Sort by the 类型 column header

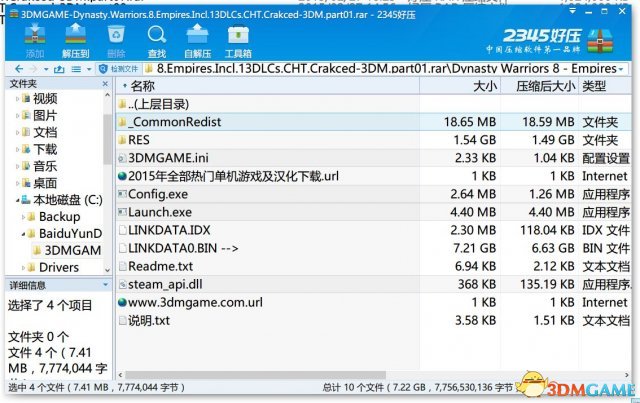tap(605, 86)
